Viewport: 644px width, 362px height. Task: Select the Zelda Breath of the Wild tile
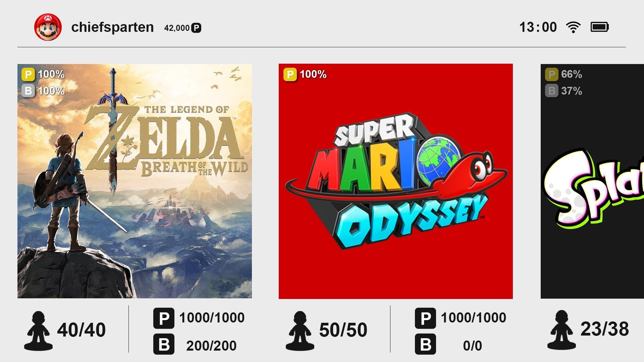(x=135, y=181)
